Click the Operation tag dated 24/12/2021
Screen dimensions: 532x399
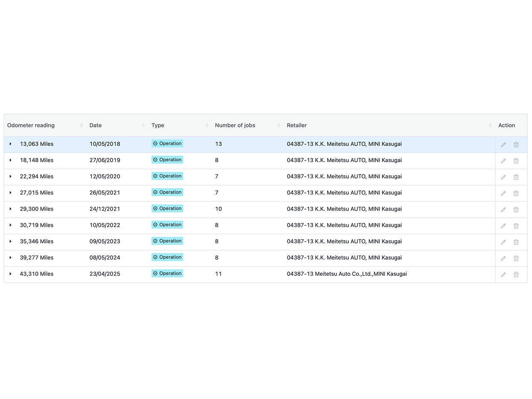(x=167, y=208)
